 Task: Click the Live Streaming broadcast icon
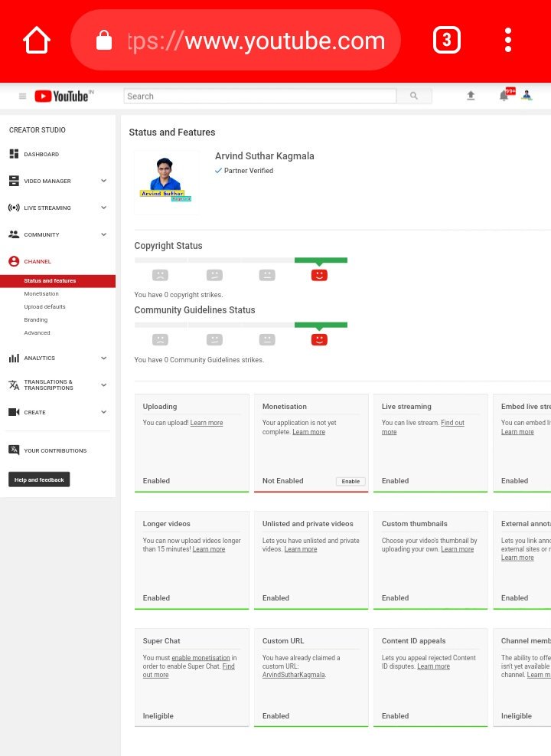[x=14, y=208]
